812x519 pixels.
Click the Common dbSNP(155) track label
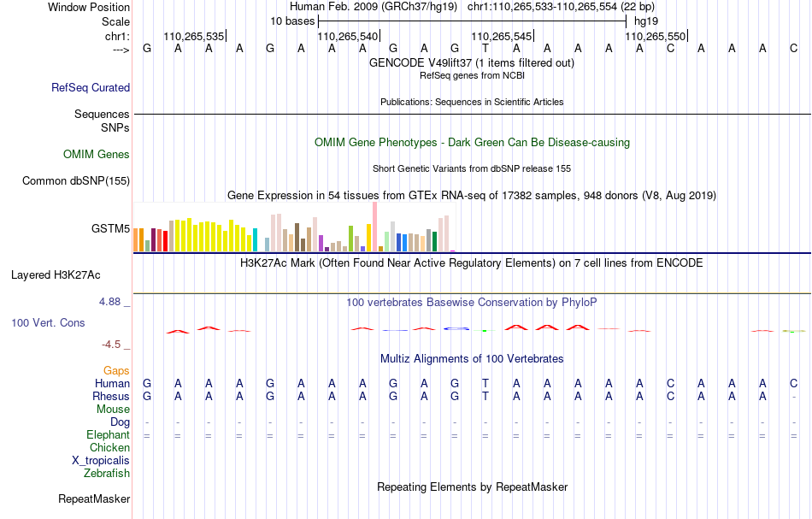75,180
